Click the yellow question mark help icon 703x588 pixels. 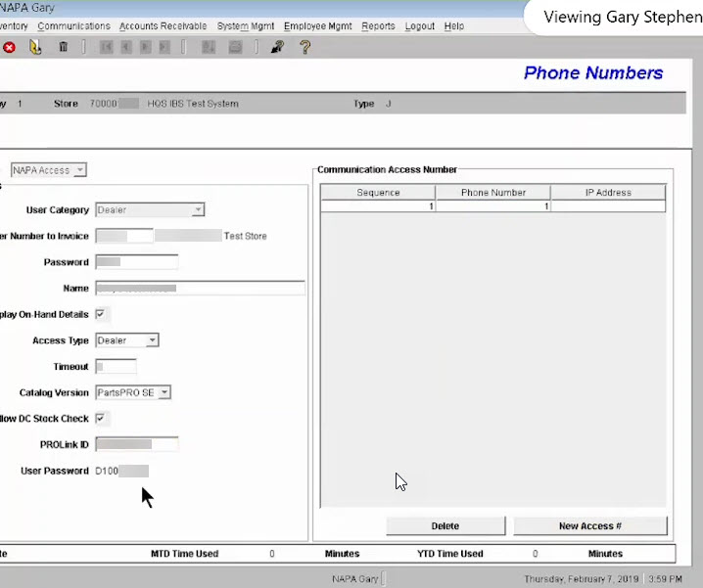tap(305, 47)
